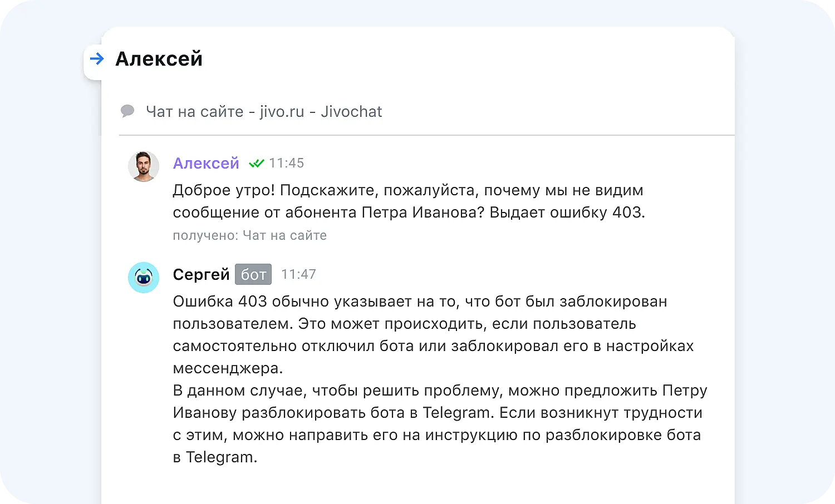835x504 pixels.
Task: Open Алексей's profile photo avatar
Action: point(144,166)
